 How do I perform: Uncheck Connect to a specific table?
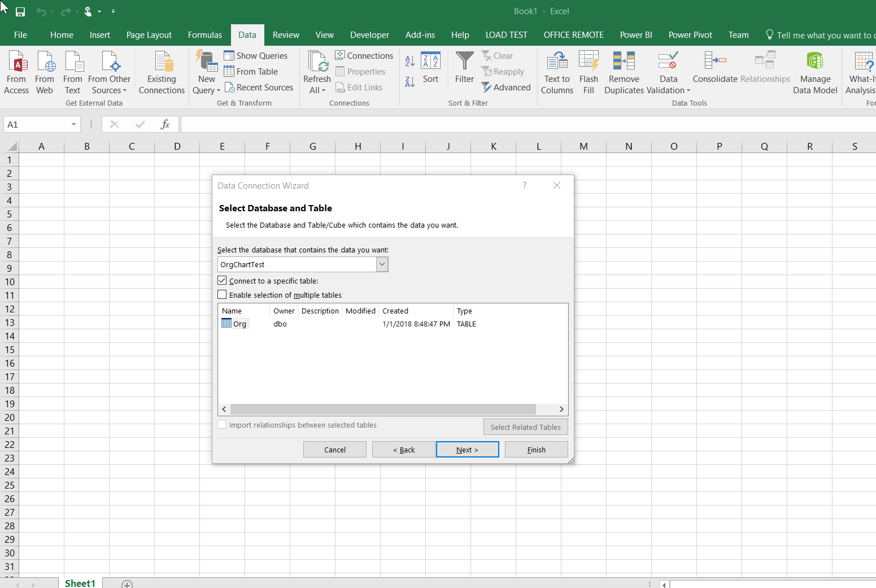click(222, 280)
